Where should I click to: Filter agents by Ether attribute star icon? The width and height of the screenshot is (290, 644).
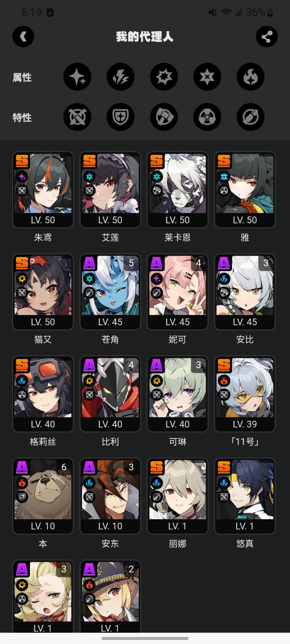77,77
